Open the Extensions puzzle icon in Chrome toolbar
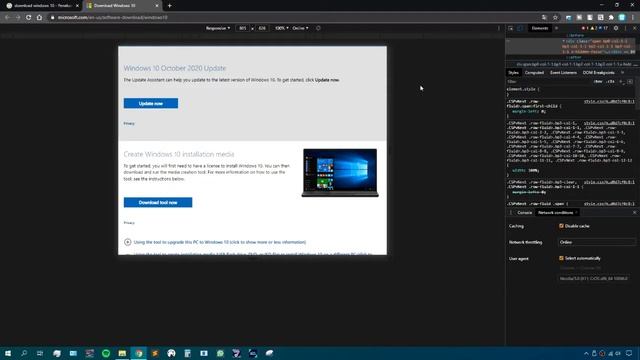This screenshot has width=640, height=360. coord(611,18)
